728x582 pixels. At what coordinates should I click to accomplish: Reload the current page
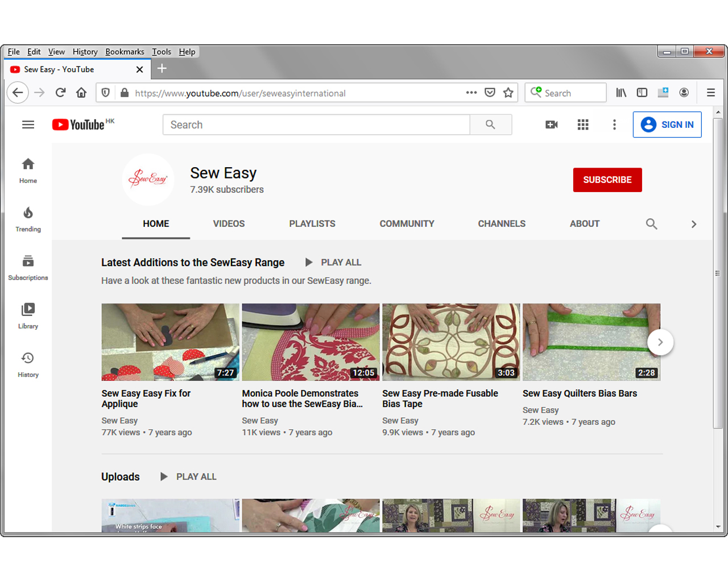coord(60,93)
